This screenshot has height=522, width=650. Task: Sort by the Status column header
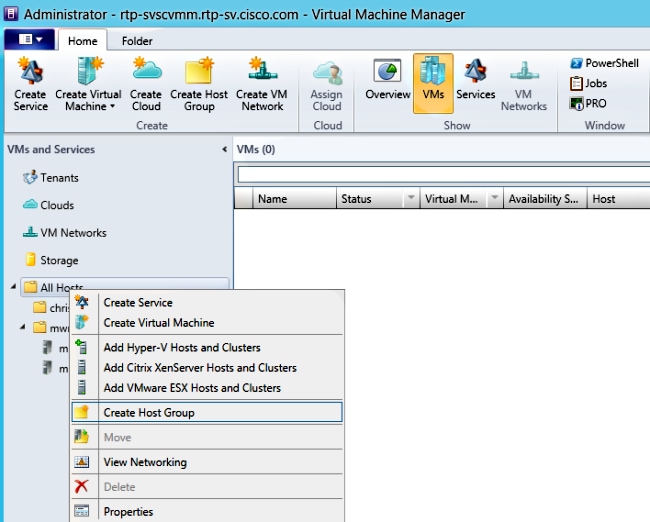(369, 199)
